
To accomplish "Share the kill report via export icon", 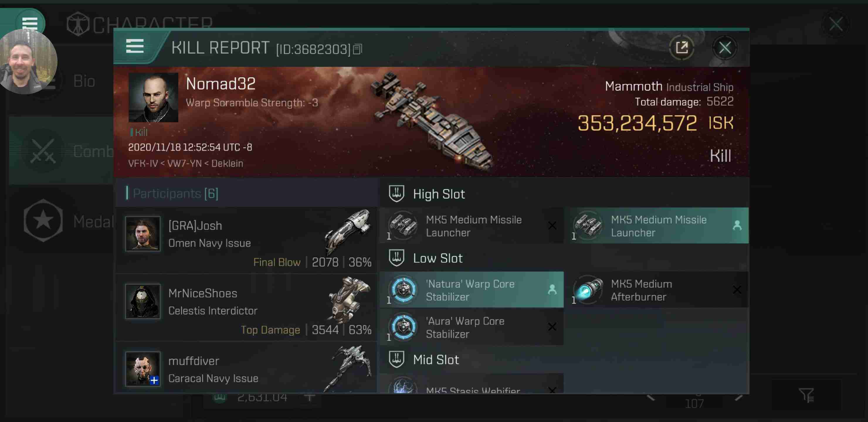I will [x=682, y=47].
